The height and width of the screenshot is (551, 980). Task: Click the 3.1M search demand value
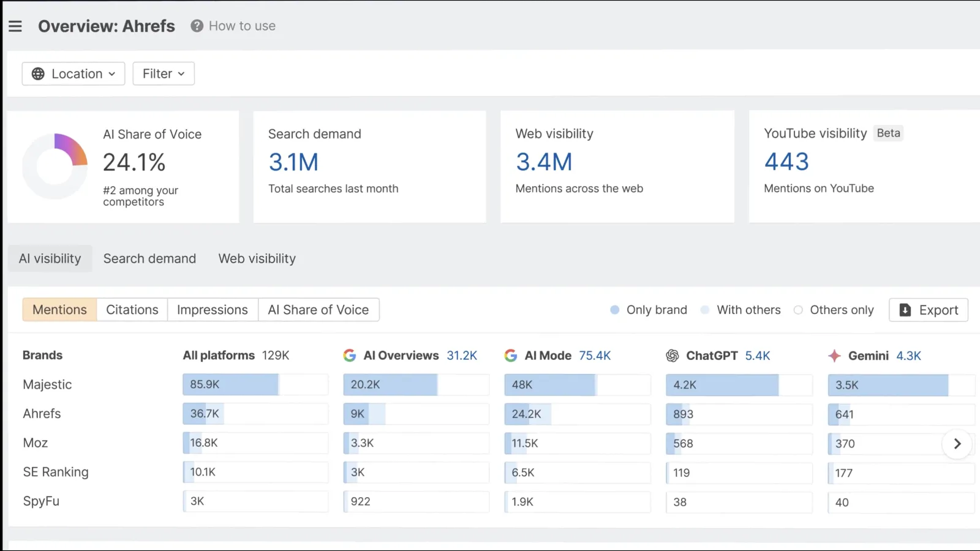[293, 162]
